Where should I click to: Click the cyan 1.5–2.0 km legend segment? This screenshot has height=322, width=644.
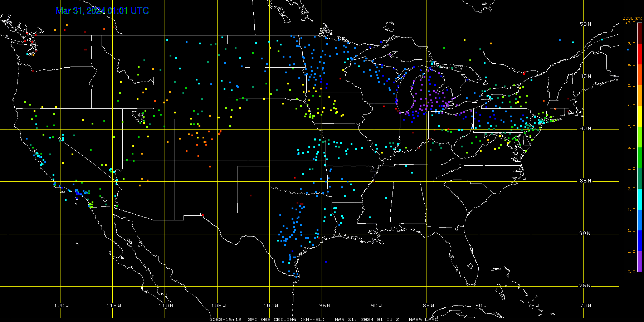coord(640,199)
